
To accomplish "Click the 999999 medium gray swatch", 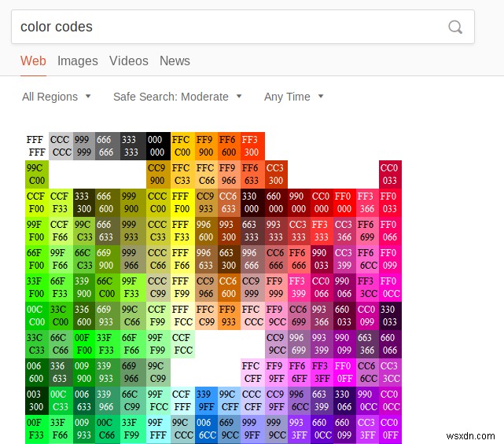I will click(84, 146).
